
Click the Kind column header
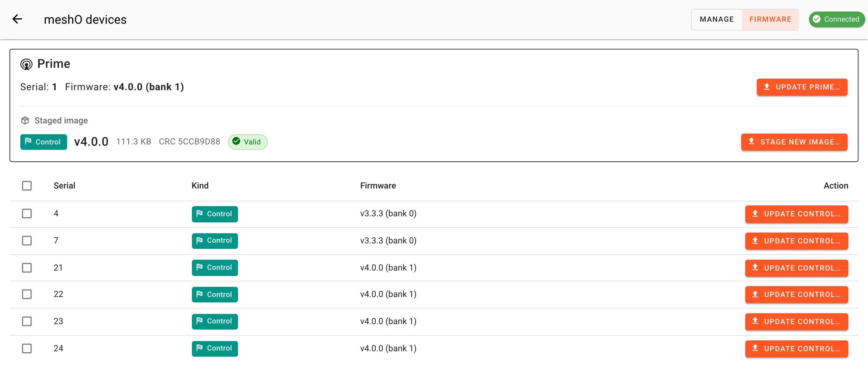tap(200, 185)
